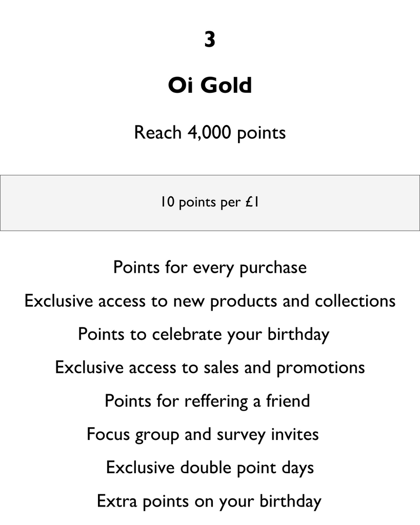The height and width of the screenshot is (525, 420).
Task: Click the tier number 3 heading
Action: (210, 39)
